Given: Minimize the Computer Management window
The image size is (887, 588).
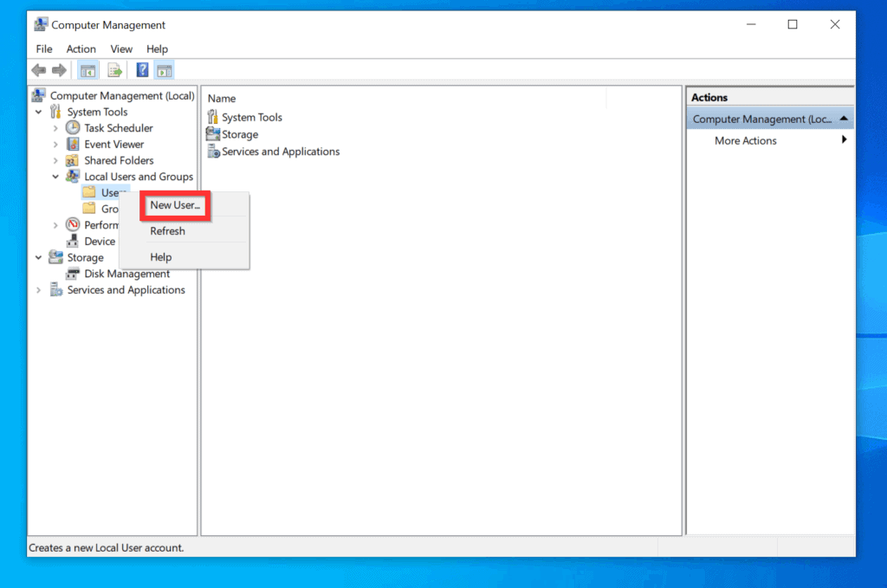Looking at the screenshot, I should point(751,24).
